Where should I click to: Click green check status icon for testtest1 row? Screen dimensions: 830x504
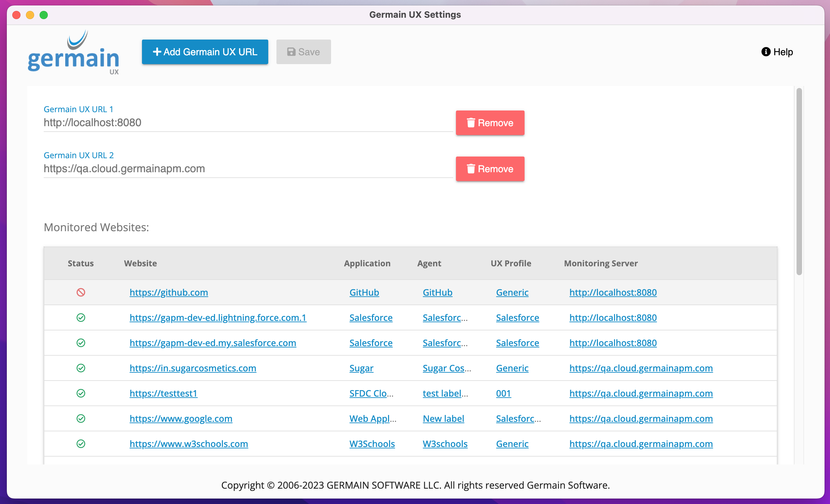point(81,393)
